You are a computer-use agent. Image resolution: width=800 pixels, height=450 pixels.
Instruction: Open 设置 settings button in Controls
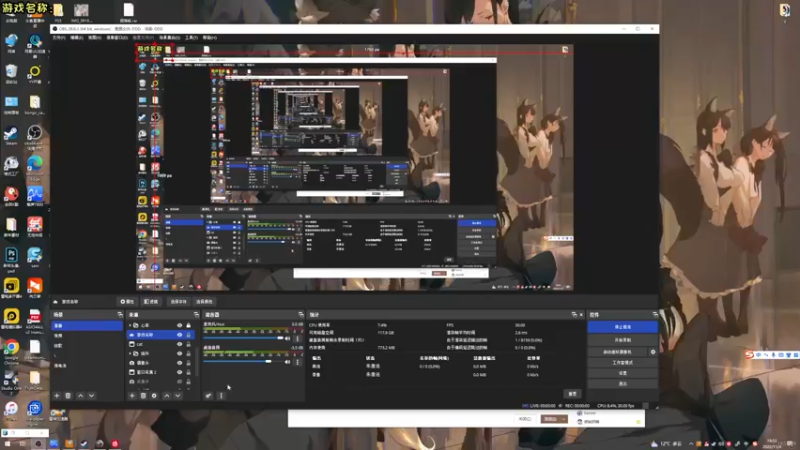click(x=622, y=373)
